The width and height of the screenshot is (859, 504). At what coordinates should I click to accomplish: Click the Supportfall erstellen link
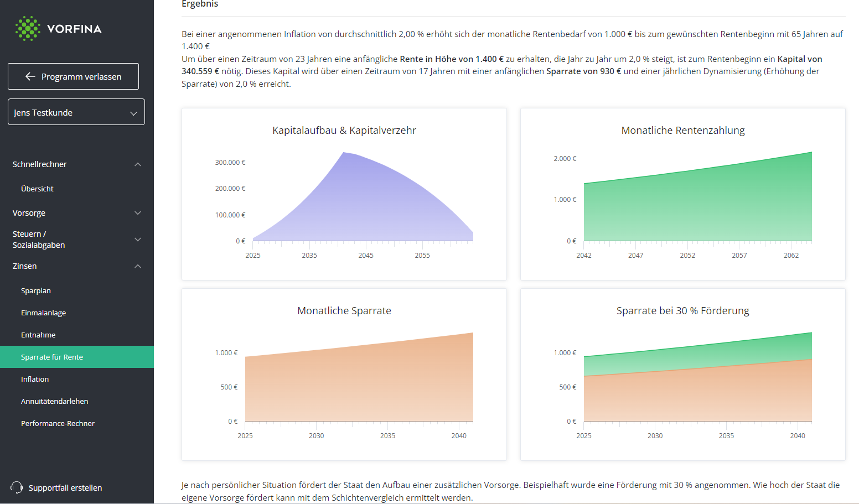point(65,487)
